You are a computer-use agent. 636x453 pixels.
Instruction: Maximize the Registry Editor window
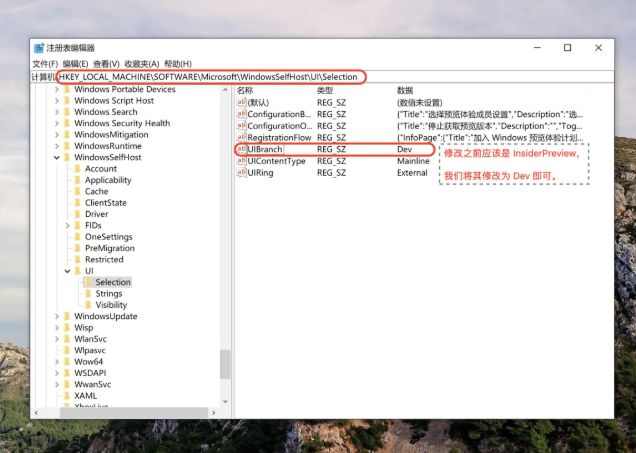click(x=567, y=48)
